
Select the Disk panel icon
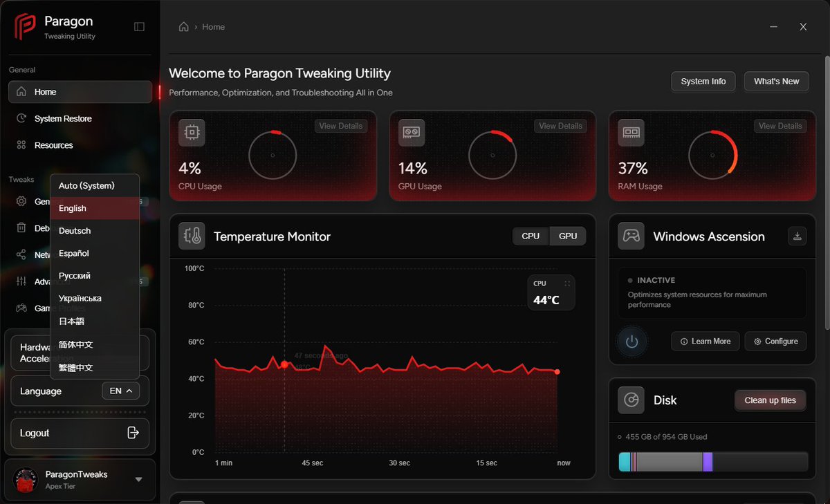click(631, 400)
